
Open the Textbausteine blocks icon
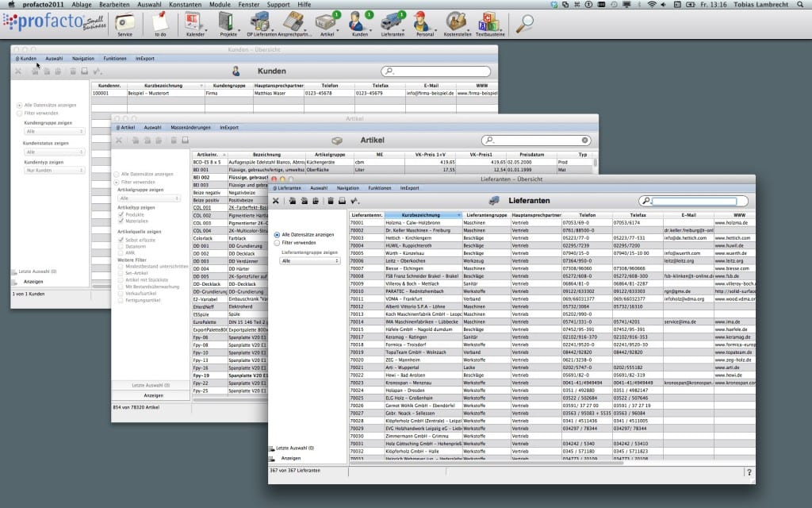pyautogui.click(x=489, y=24)
